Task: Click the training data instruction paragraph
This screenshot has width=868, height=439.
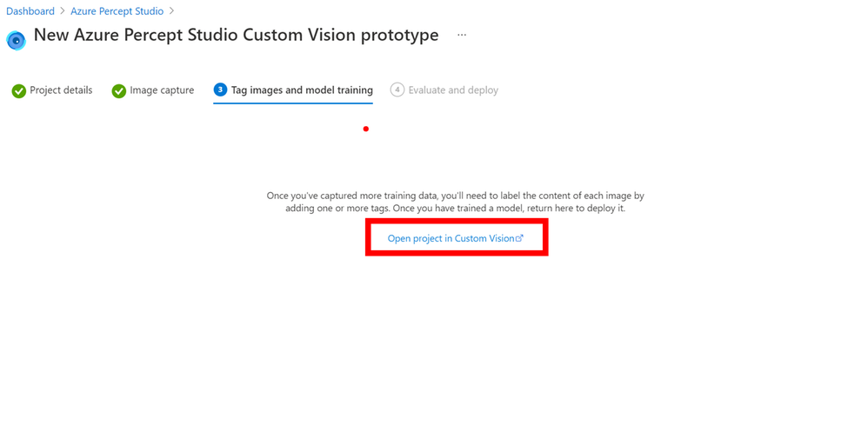Action: [456, 202]
